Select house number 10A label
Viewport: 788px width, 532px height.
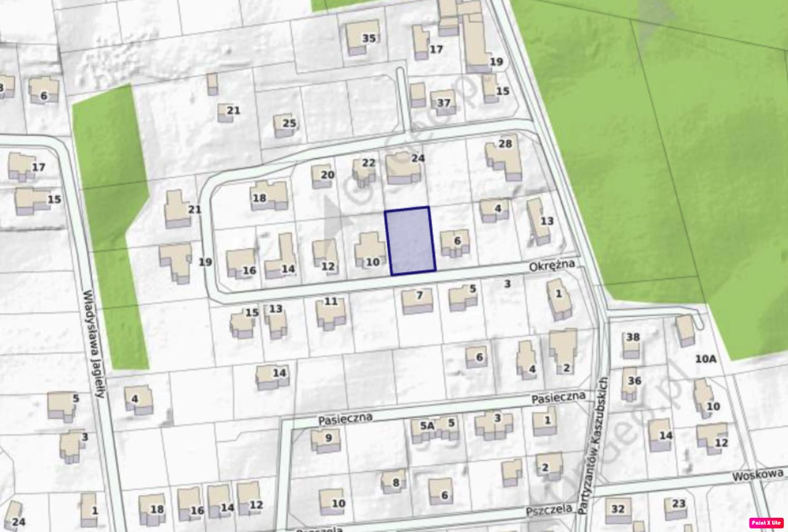coord(707,359)
